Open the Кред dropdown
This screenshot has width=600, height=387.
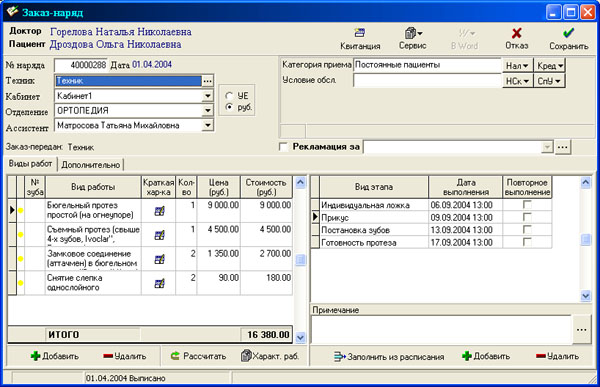tap(549, 66)
